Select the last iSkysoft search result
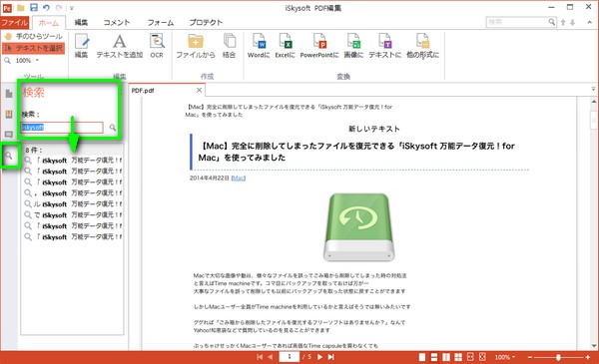Screen dimensions: 599x364 click(x=73, y=237)
